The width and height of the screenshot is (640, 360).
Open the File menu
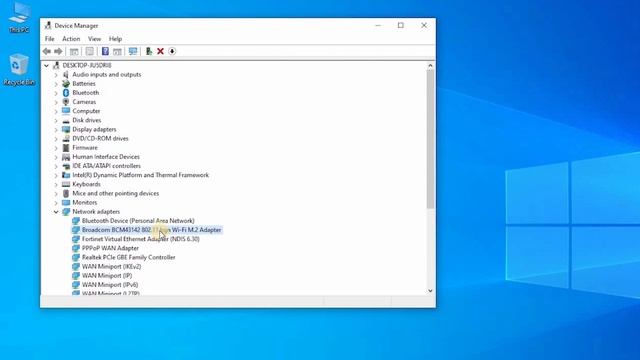point(49,39)
